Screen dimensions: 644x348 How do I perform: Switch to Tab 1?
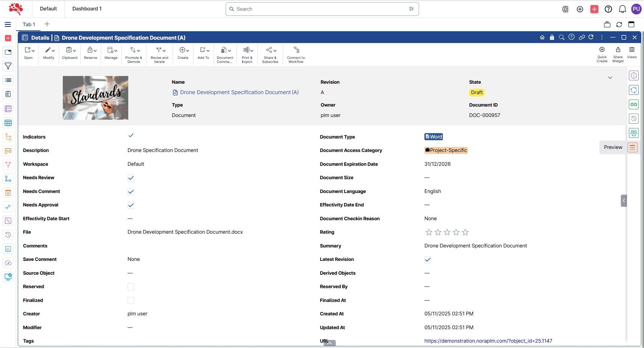point(29,25)
